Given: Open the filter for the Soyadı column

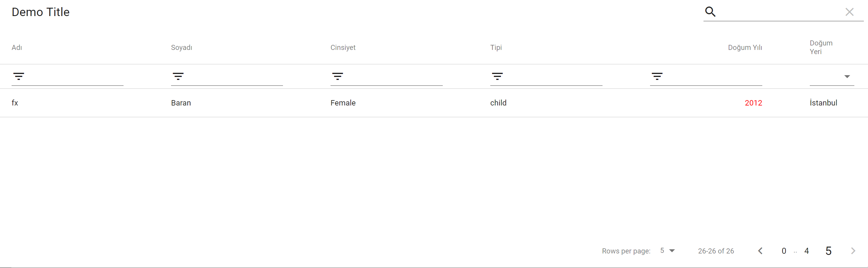Looking at the screenshot, I should [178, 76].
